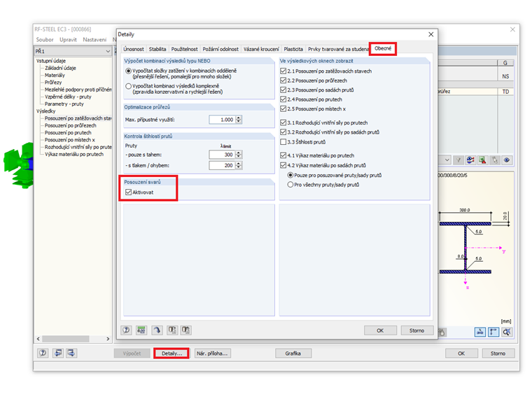Close the Detaily dialog with the X
The height and width of the screenshot is (399, 532).
[x=431, y=34]
